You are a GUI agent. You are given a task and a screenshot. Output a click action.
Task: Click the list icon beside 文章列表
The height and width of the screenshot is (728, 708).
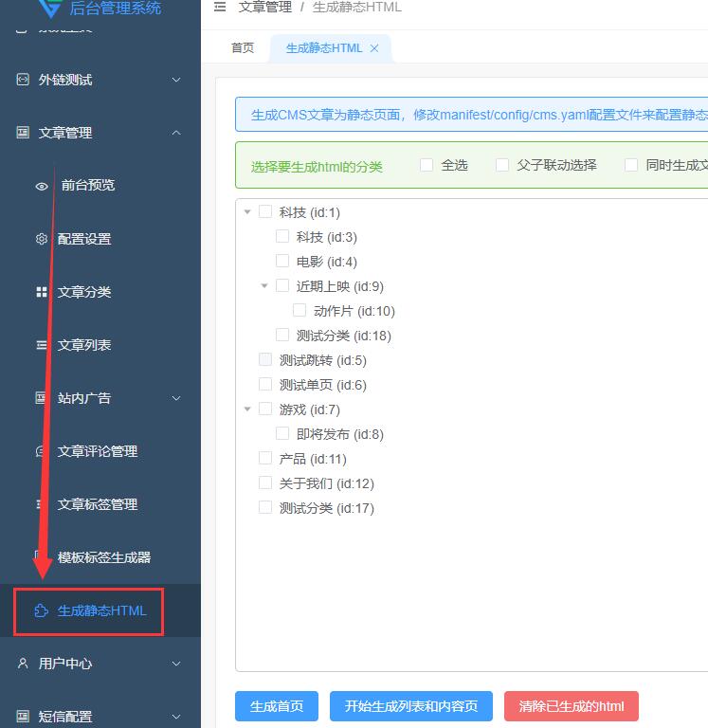coord(42,345)
